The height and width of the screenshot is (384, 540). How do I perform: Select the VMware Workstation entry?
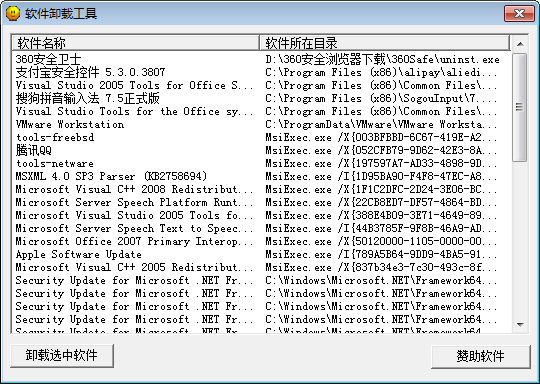coord(70,124)
